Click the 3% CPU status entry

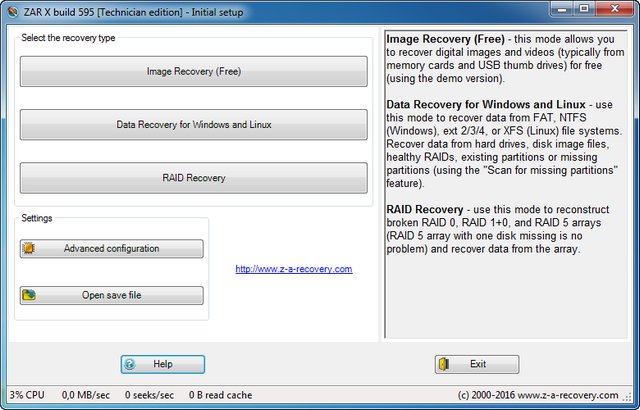tap(27, 395)
